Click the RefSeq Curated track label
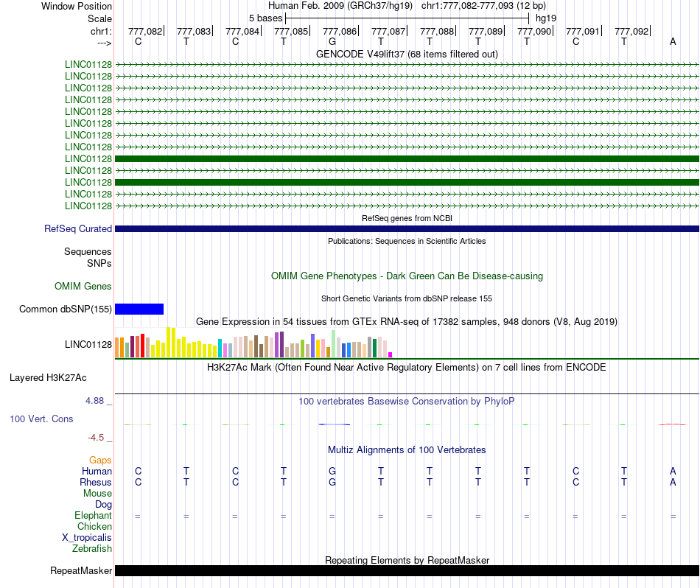The width and height of the screenshot is (700, 588). pyautogui.click(x=78, y=228)
